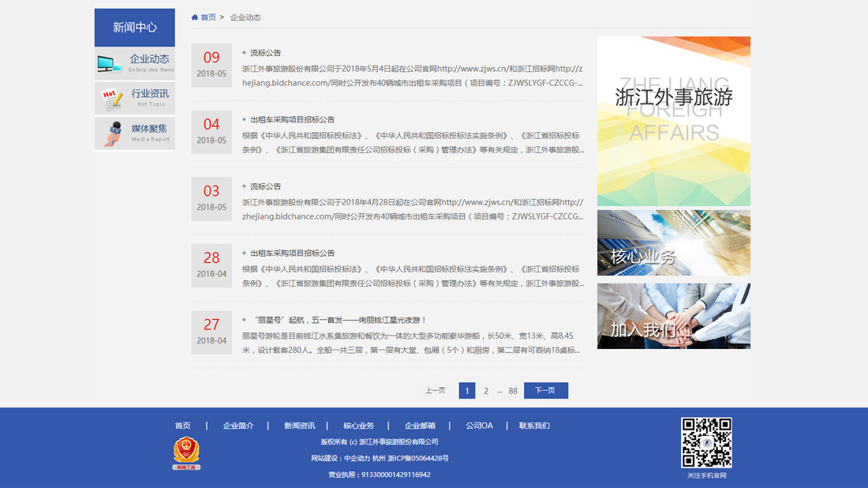Open the 加入我们 banner image
This screenshot has width=868, height=488.
[674, 317]
